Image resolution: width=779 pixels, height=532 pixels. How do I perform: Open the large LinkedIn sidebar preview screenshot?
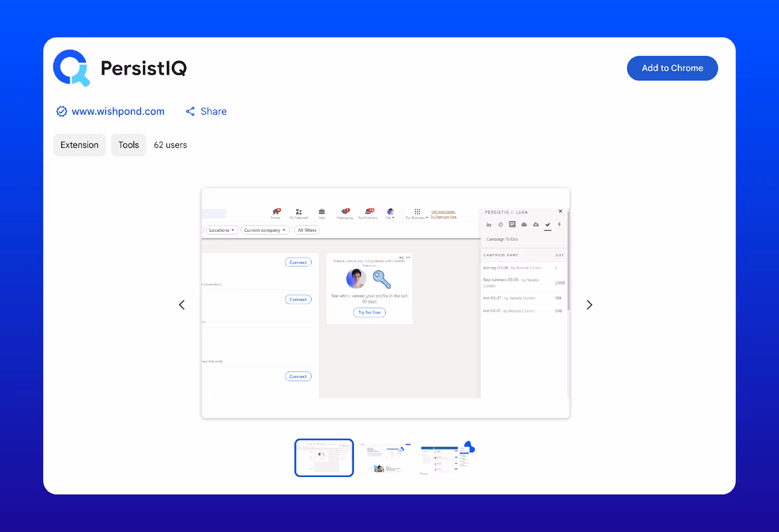pyautogui.click(x=386, y=303)
